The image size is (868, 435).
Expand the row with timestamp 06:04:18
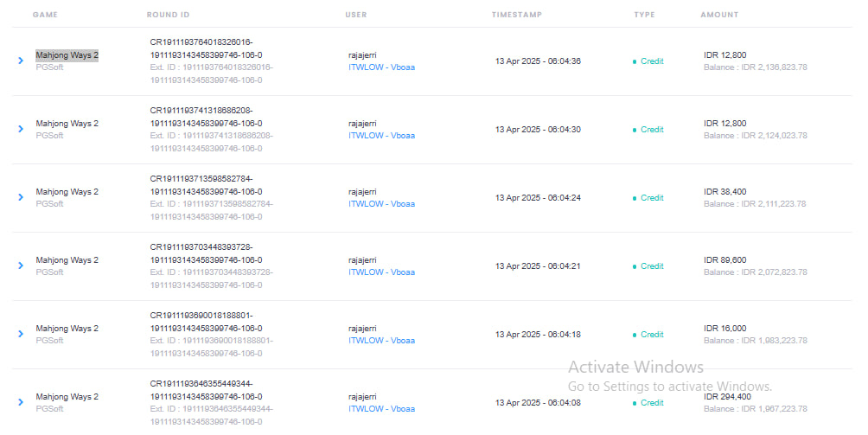[21, 335]
